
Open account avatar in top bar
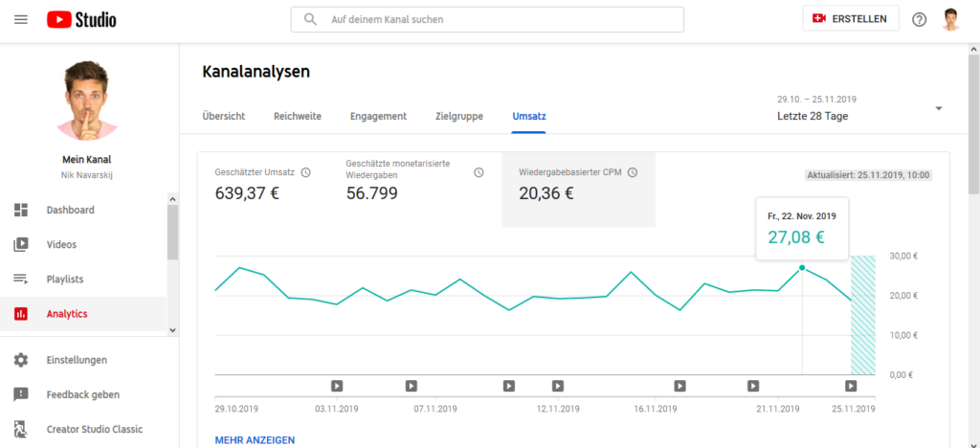951,19
